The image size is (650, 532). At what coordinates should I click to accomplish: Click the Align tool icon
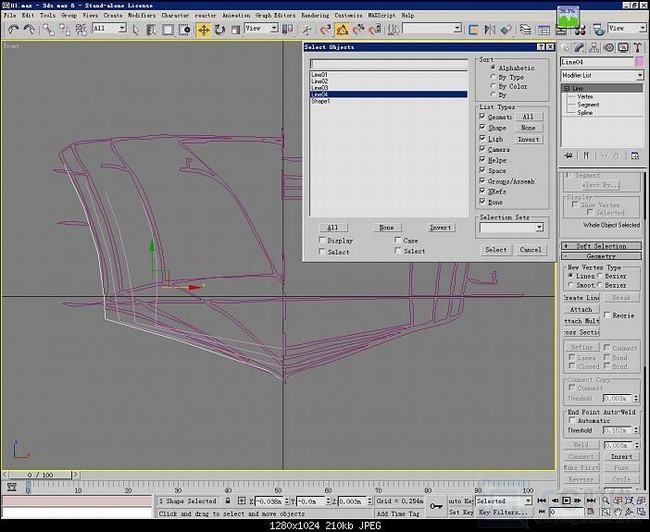pyautogui.click(x=506, y=29)
